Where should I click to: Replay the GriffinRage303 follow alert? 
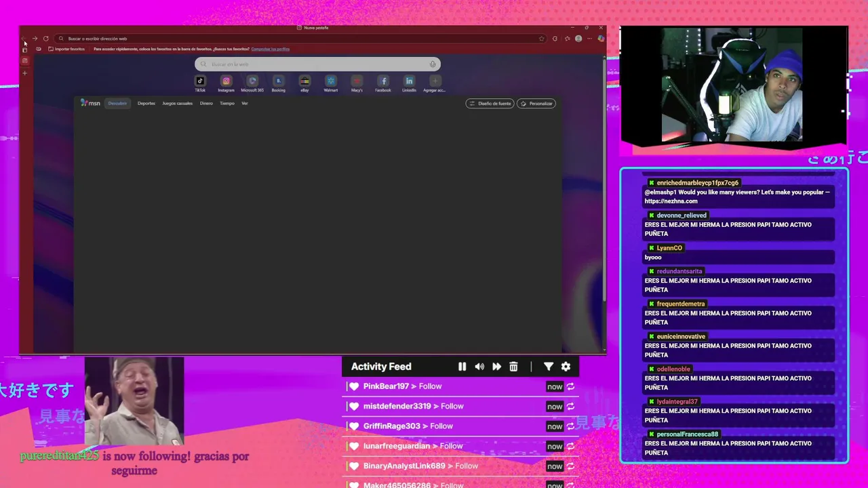570,426
